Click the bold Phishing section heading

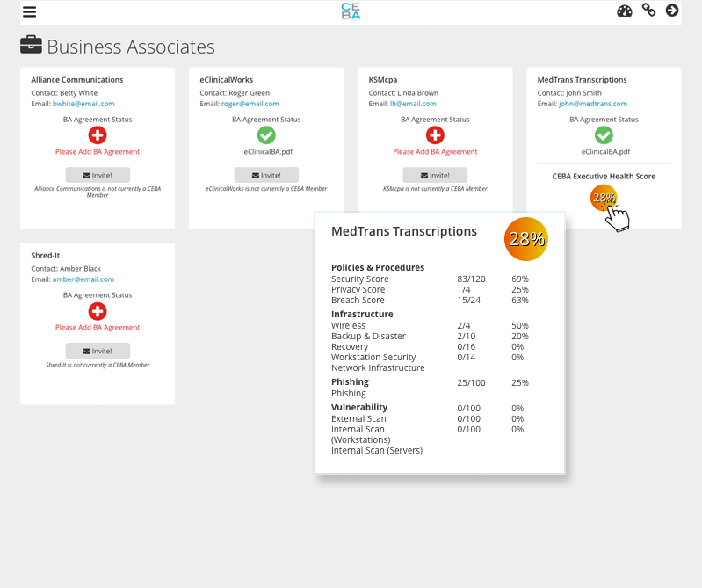point(350,382)
